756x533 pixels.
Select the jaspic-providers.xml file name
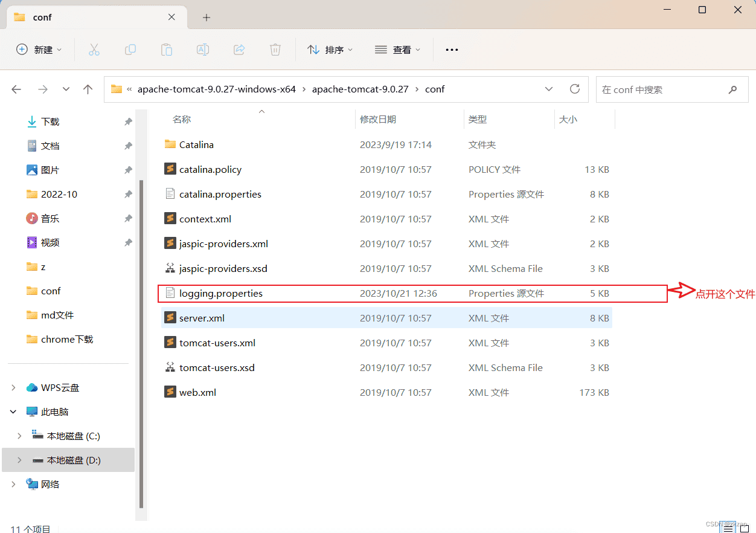[x=223, y=244]
